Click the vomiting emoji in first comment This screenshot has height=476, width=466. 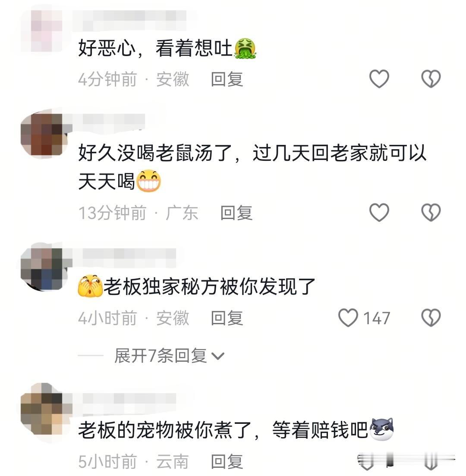[246, 49]
